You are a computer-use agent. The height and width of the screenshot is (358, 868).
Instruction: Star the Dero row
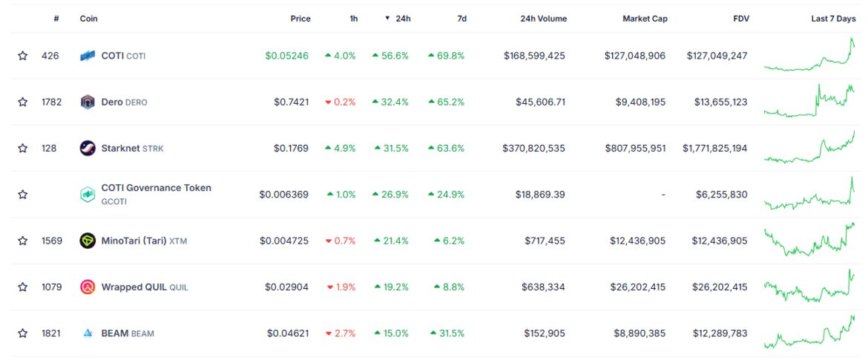(23, 102)
